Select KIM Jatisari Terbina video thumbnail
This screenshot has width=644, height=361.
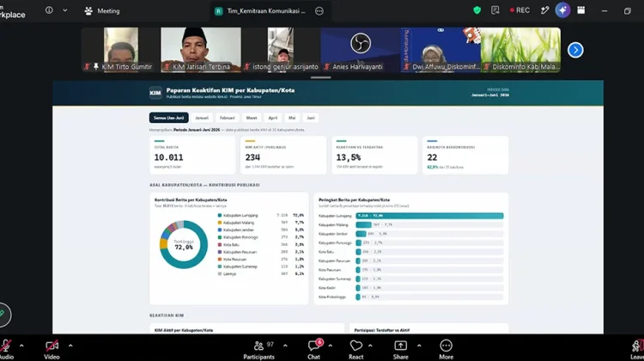click(x=201, y=50)
